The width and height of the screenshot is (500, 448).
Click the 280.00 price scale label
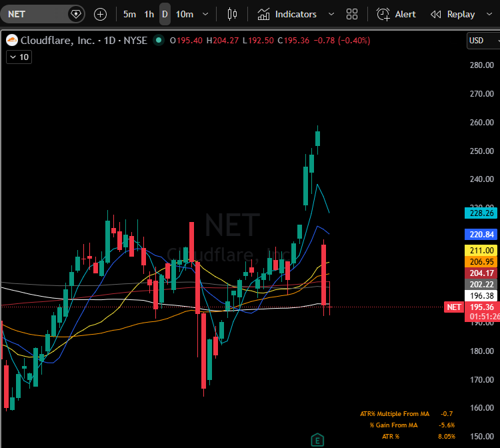(481, 65)
